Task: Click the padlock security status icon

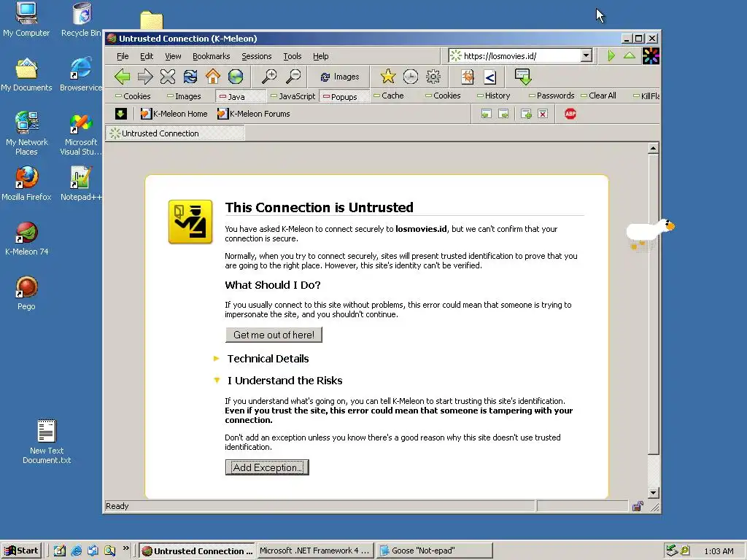Action: [x=638, y=506]
